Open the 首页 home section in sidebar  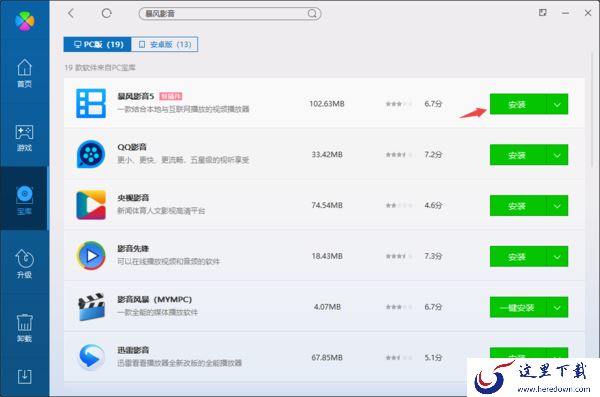24,73
